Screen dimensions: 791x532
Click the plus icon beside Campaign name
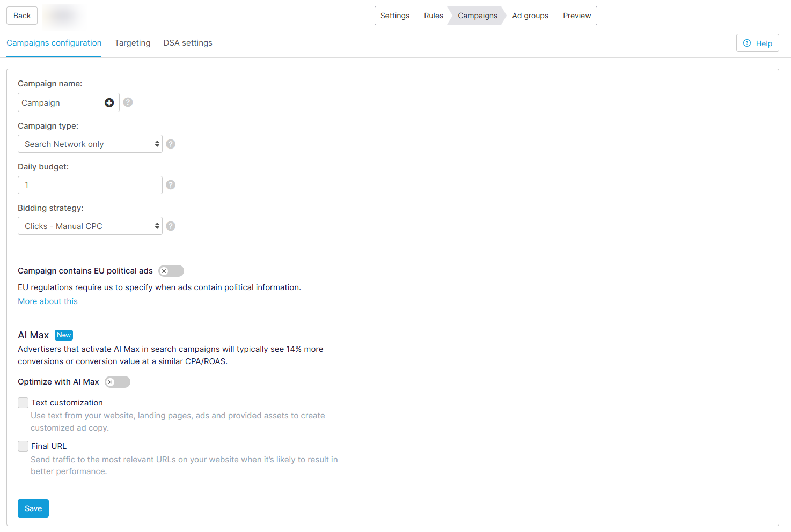coord(109,102)
